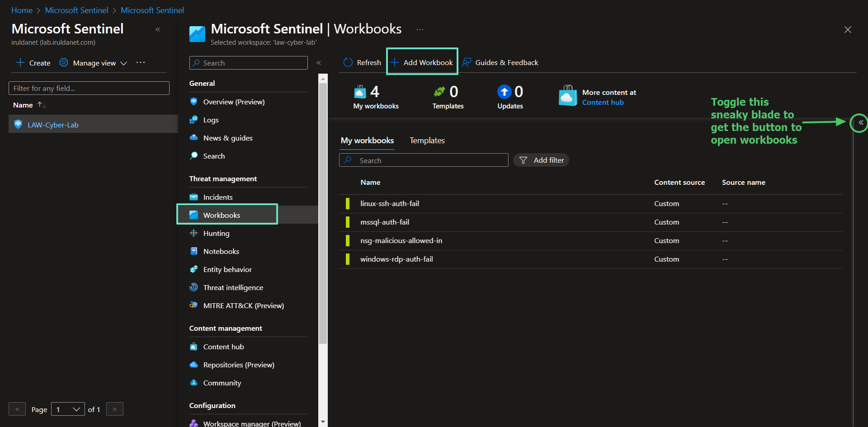Sort workspaces by Name arrow
The width and height of the screenshot is (868, 427).
[x=42, y=105]
